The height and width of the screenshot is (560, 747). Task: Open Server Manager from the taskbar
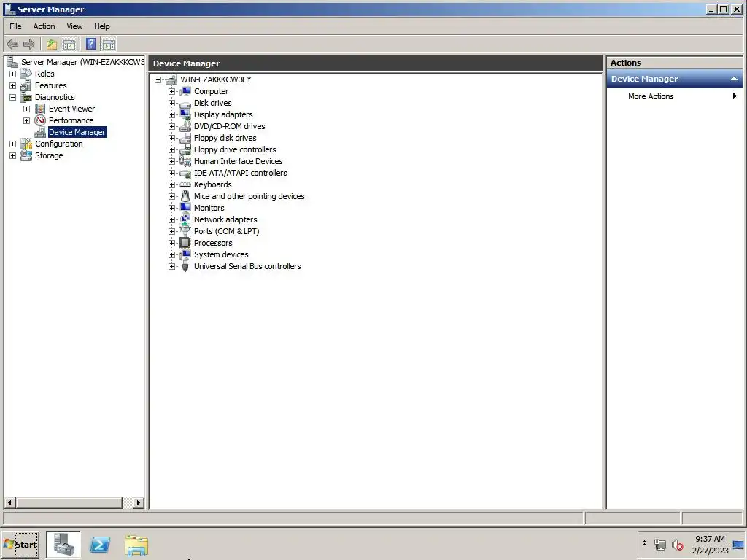point(63,544)
